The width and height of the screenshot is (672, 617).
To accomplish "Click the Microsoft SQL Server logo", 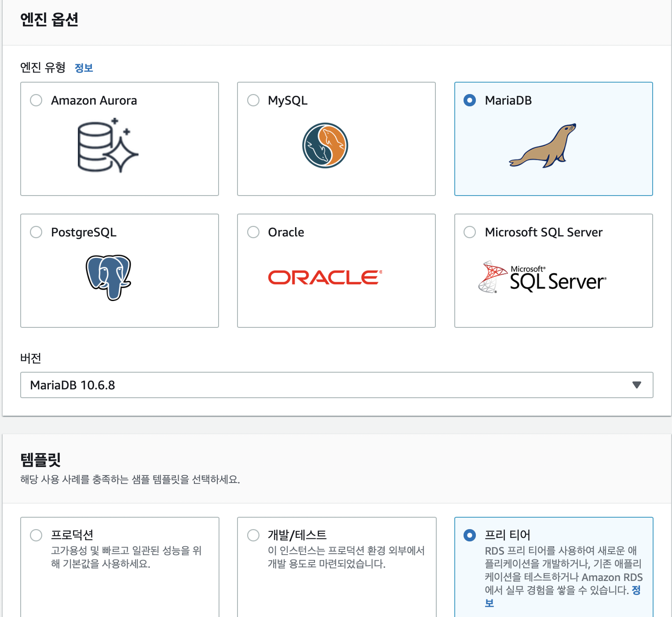I will 543,277.
